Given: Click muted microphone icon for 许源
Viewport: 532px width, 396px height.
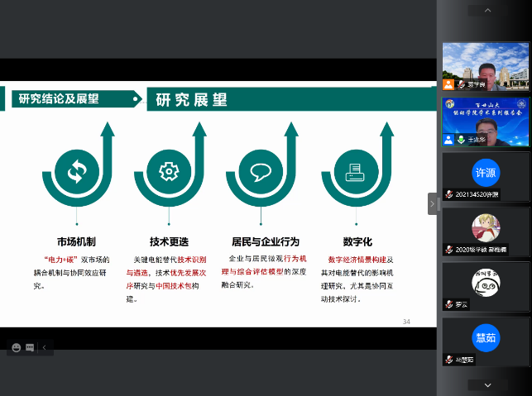Looking at the screenshot, I should click(x=448, y=194).
